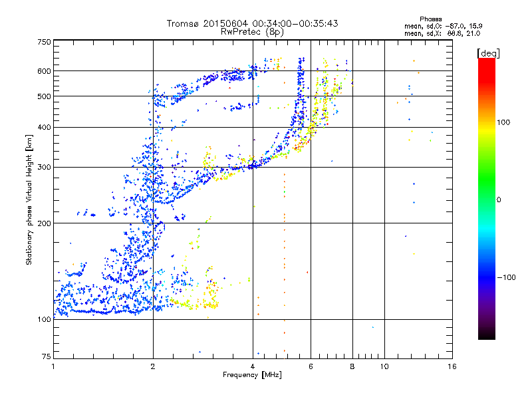Click the y-axis tick label '600'

[44, 71]
